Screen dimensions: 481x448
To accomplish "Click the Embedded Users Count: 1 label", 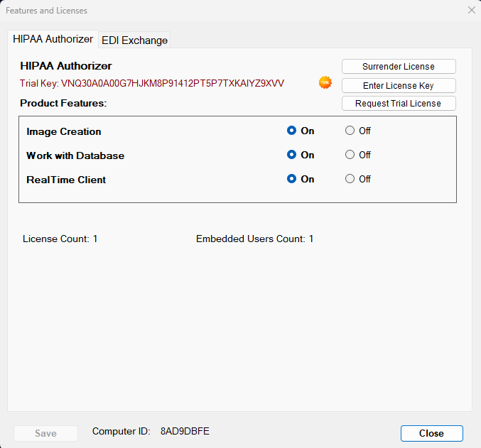I will [254, 239].
